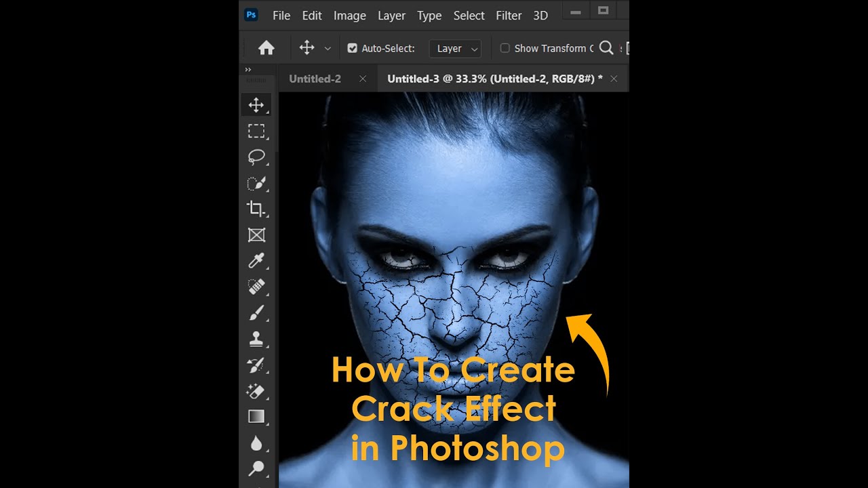Image resolution: width=868 pixels, height=488 pixels.
Task: Select the Gradient tool
Action: tap(256, 417)
